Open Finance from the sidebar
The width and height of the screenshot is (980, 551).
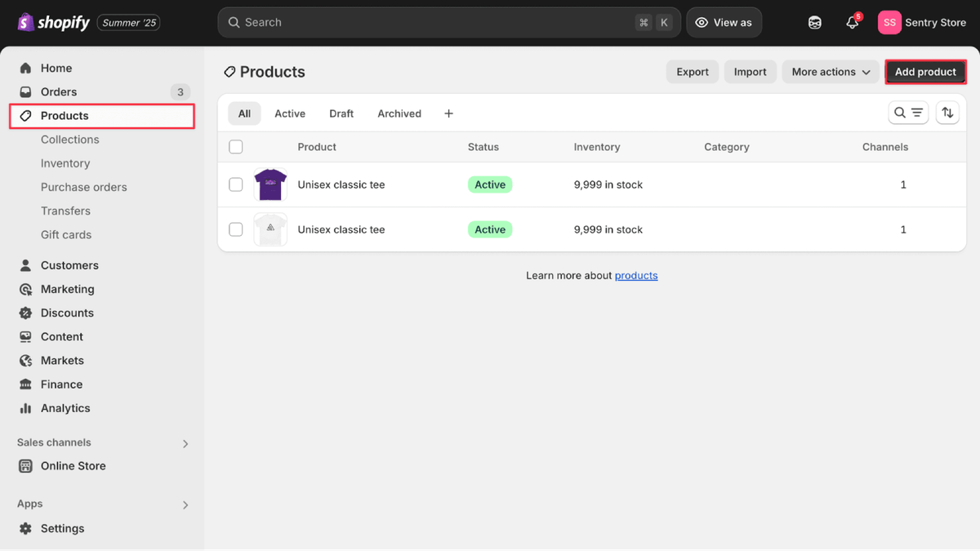pyautogui.click(x=62, y=384)
